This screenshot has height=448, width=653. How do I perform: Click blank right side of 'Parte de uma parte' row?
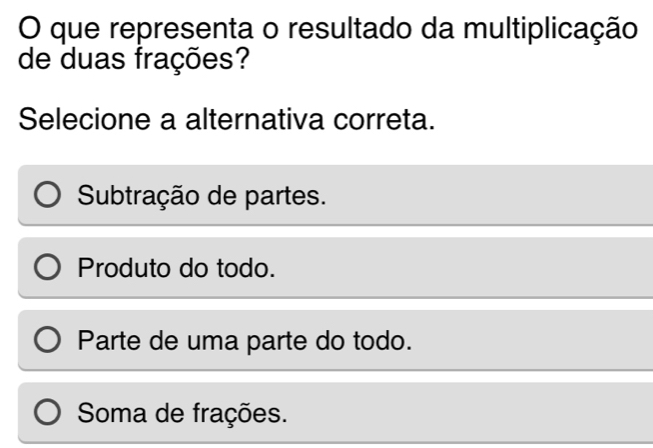pyautogui.click(x=540, y=340)
